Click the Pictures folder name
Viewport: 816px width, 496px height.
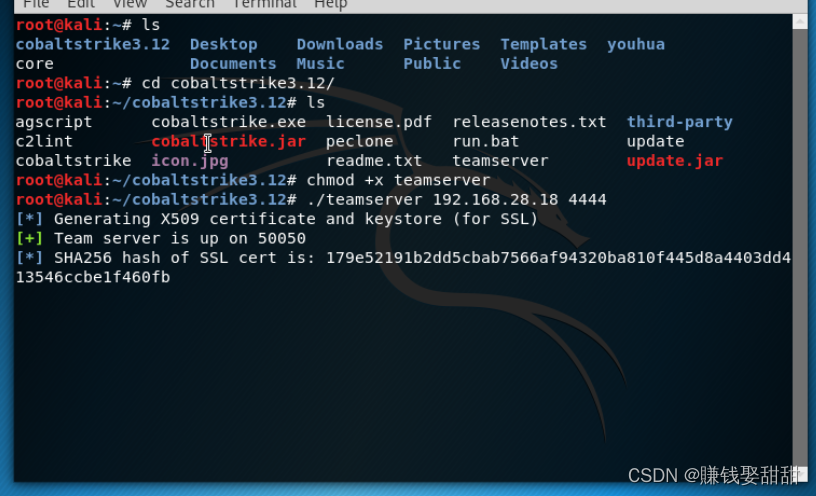pos(441,44)
